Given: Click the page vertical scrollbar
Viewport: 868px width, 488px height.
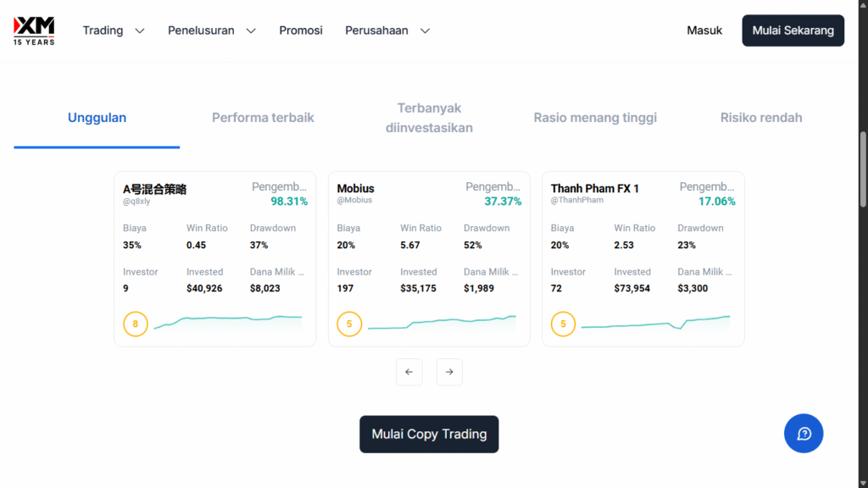Looking at the screenshot, I should point(863,169).
